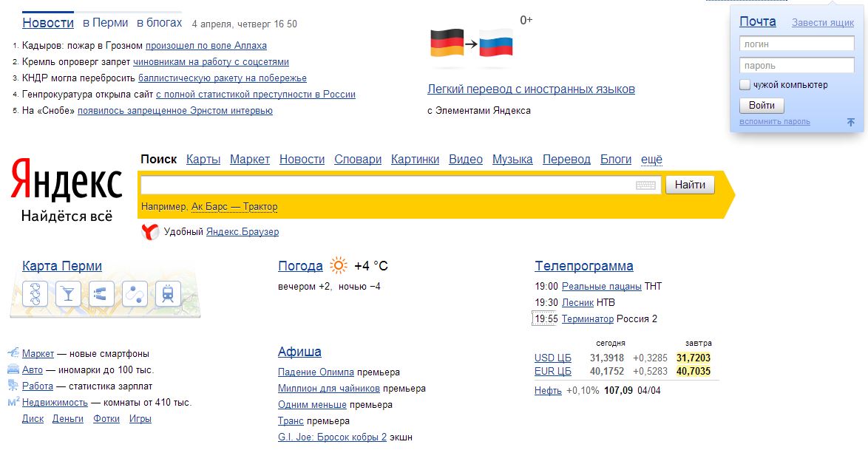The width and height of the screenshot is (868, 450).
Task: Click the red Yandex Browser icon
Action: pos(150,231)
